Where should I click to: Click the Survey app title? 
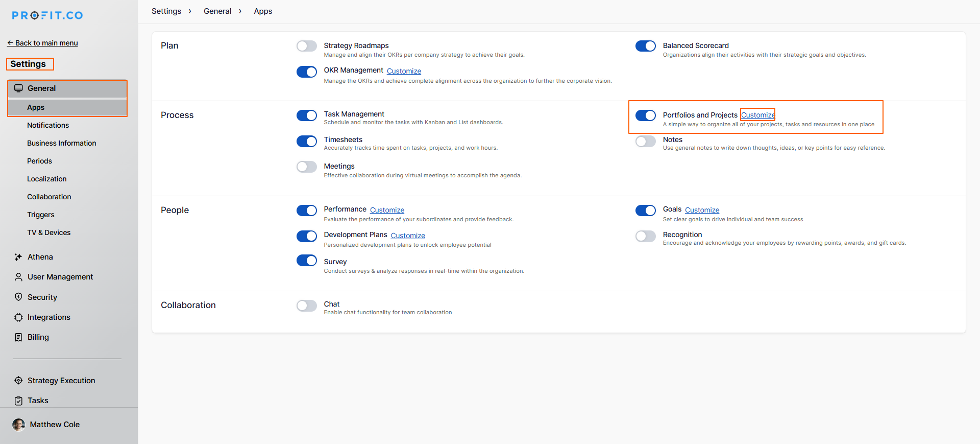tap(335, 262)
